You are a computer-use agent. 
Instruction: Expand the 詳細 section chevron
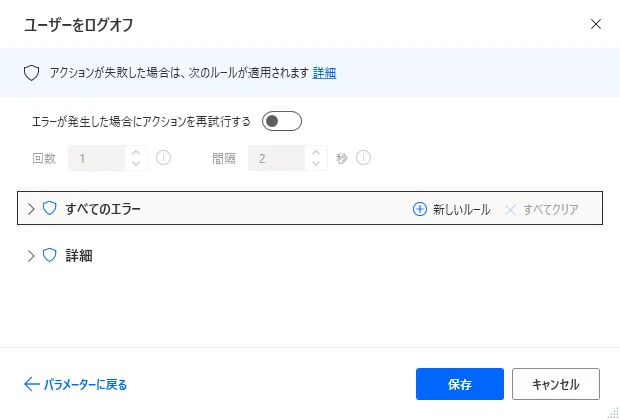coord(31,255)
